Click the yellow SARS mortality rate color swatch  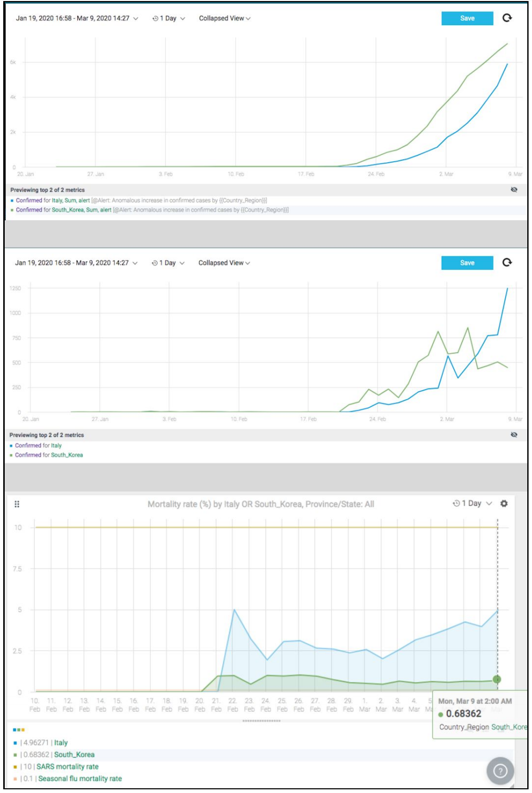pyautogui.click(x=15, y=767)
